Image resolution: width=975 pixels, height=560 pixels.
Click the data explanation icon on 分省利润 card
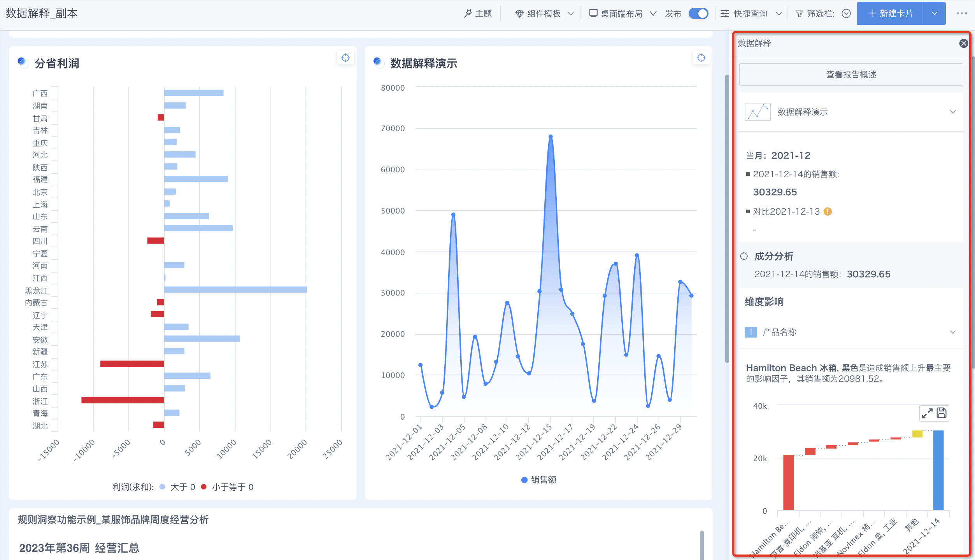click(345, 58)
